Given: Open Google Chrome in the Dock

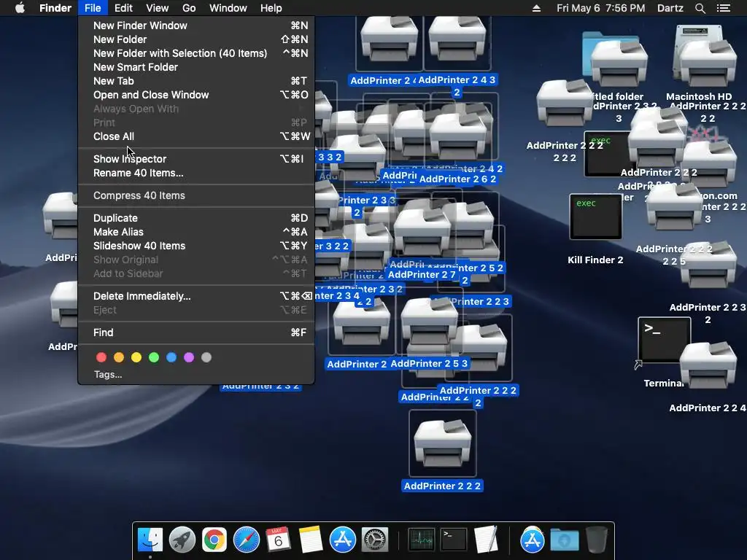Looking at the screenshot, I should [x=214, y=540].
